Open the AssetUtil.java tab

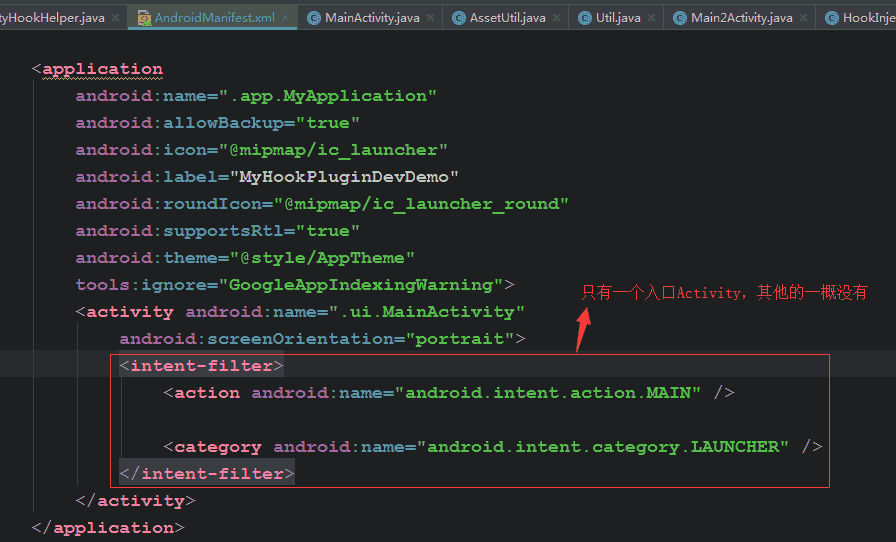507,18
